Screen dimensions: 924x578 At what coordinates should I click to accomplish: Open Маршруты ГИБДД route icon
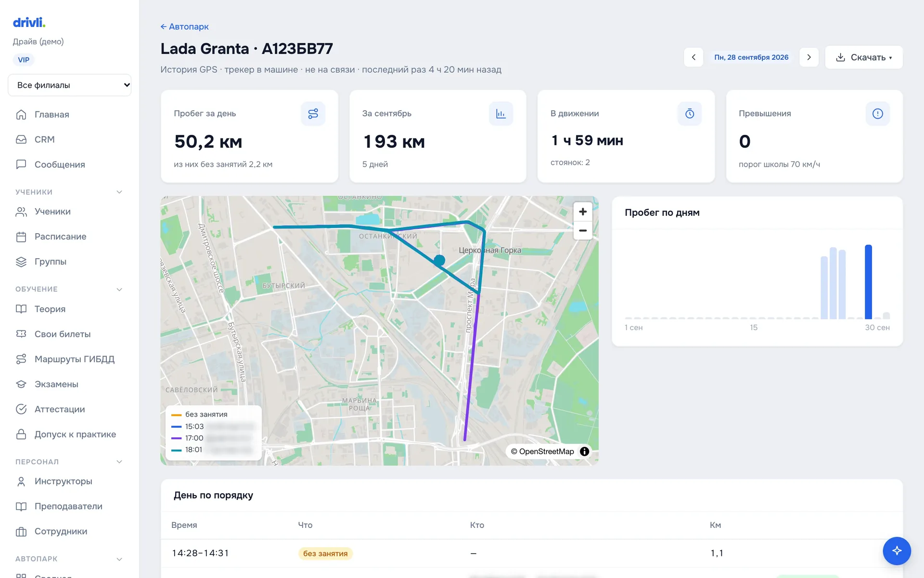[21, 359]
